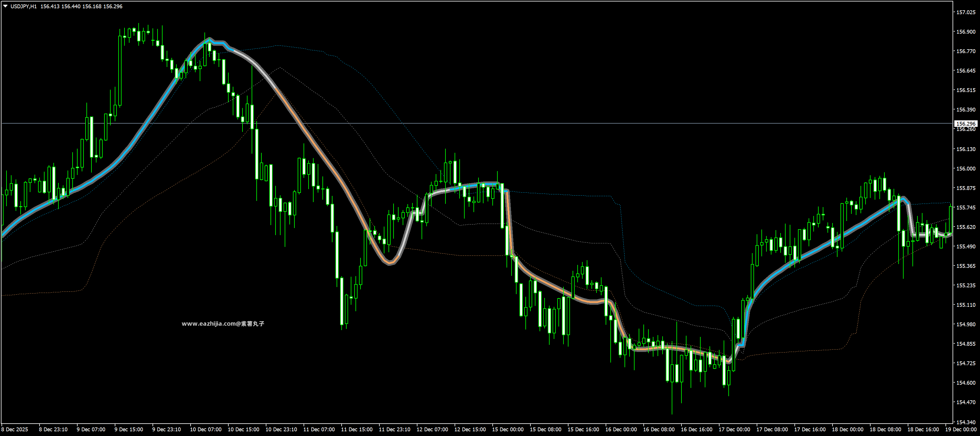This screenshot has width=980, height=436.
Task: Click the 9 Dec 15:00 time label
Action: (129, 430)
